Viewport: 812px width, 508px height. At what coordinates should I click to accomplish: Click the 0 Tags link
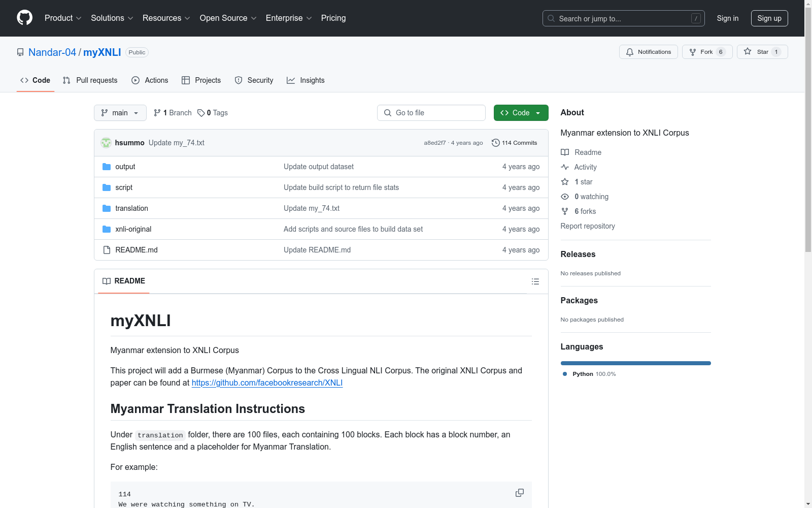pos(213,113)
